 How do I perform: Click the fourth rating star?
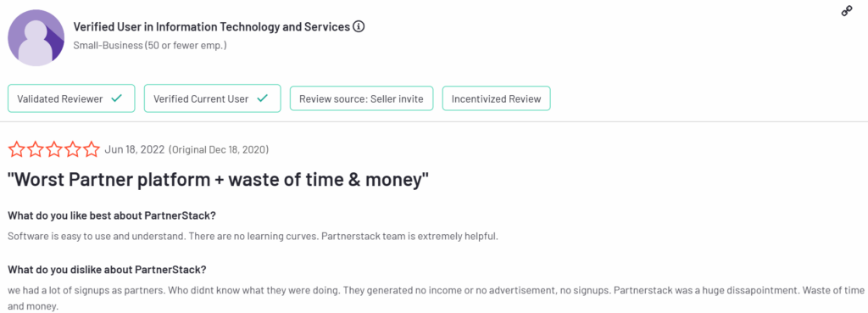click(x=73, y=149)
